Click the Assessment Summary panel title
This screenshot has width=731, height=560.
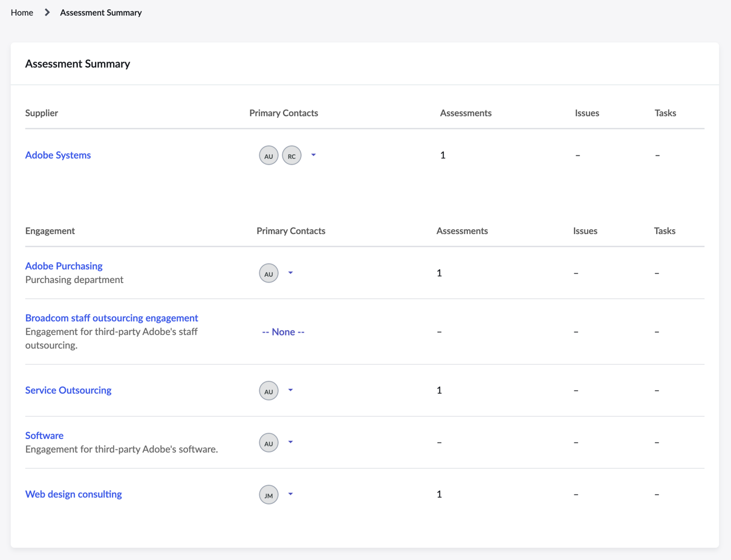click(x=77, y=63)
